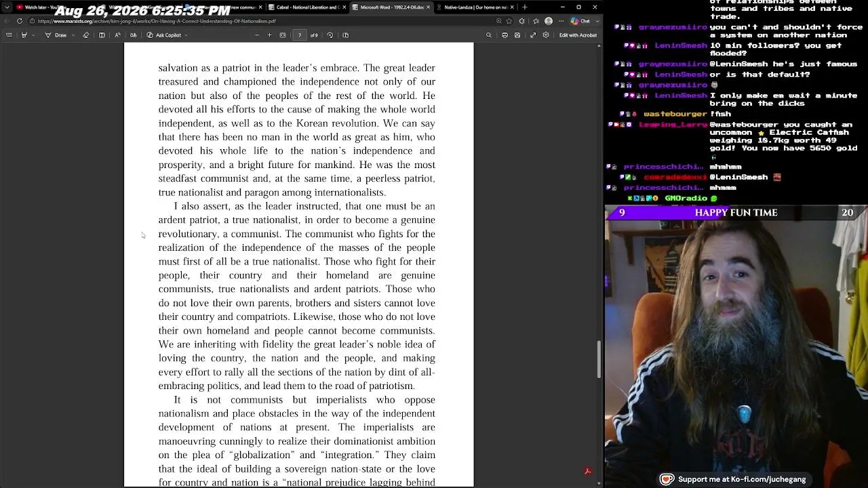Click the scrollbar up arrow
Viewport: 868px width, 488px height.
tap(599, 46)
